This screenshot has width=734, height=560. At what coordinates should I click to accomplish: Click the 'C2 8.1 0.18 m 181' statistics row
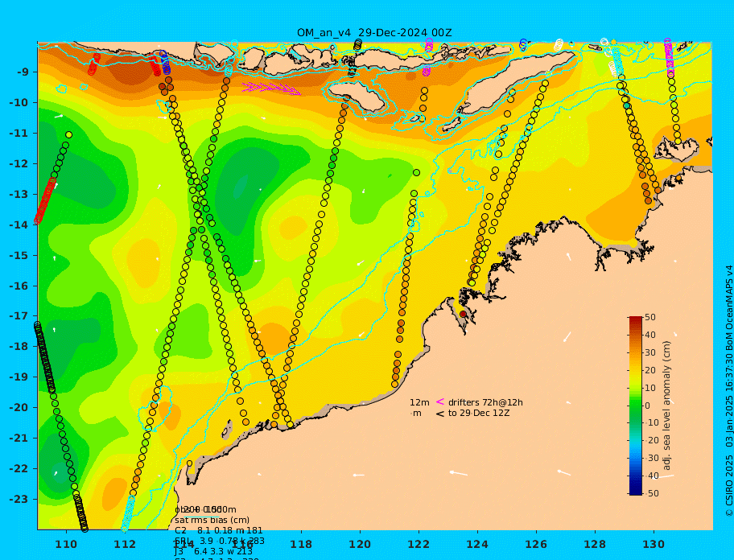219,530
